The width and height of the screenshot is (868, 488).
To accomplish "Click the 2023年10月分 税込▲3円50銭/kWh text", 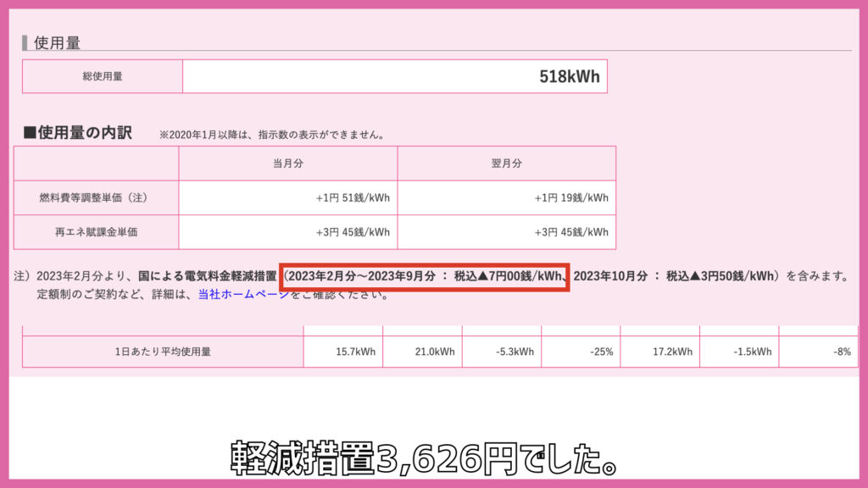I will click(674, 275).
